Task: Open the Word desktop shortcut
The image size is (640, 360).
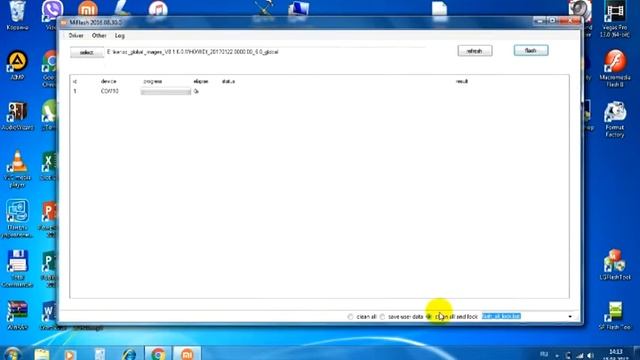Action: [49, 314]
